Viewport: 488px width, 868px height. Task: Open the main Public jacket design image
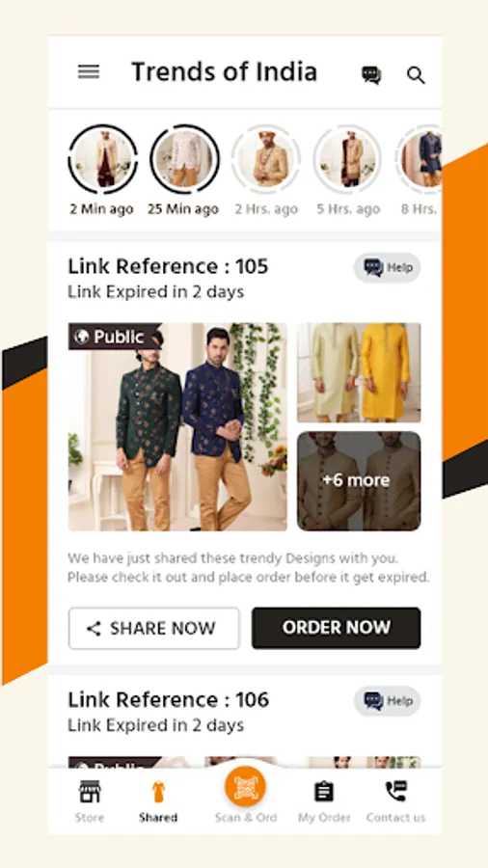[177, 427]
